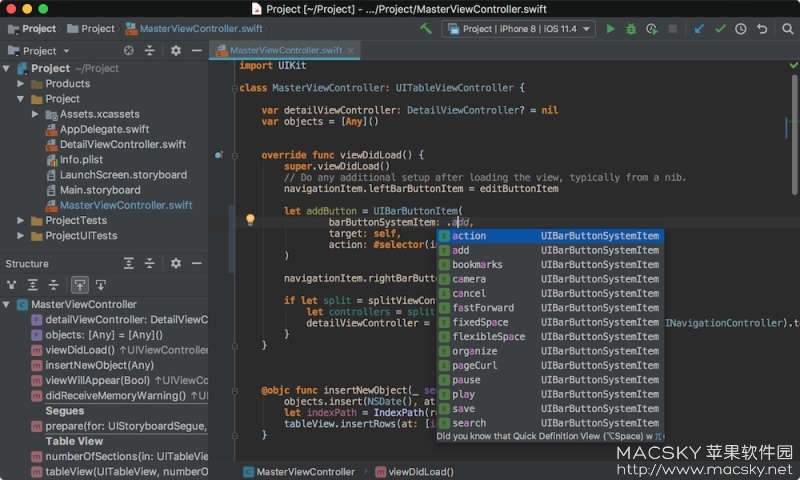Click Collapse All icon in Project panel header
This screenshot has width=800, height=480.
click(x=149, y=50)
